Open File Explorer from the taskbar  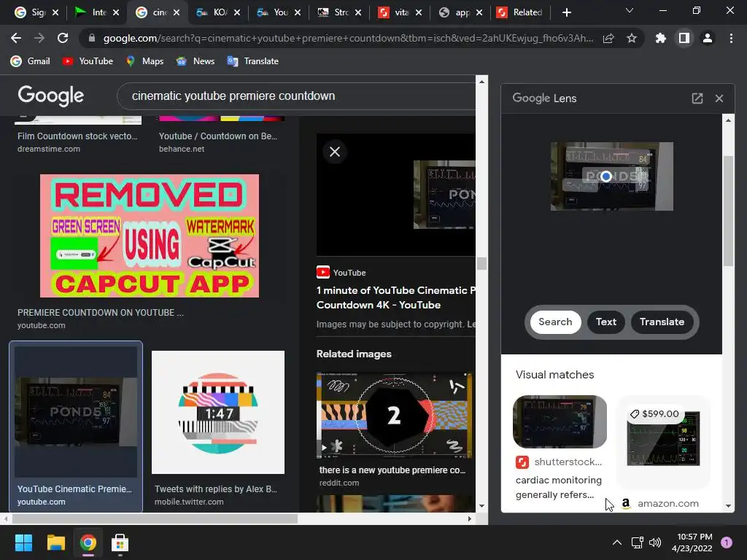[55, 542]
